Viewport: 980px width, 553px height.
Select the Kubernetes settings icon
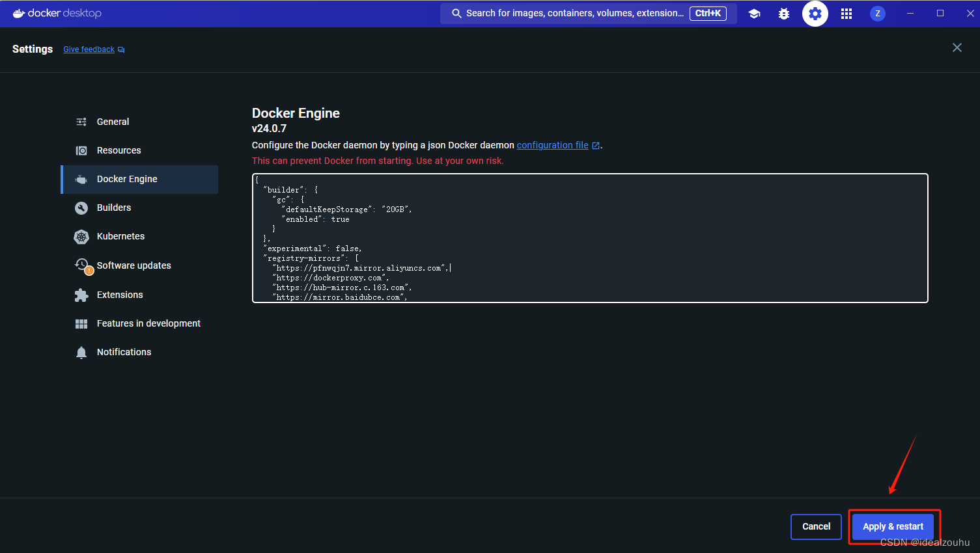81,236
